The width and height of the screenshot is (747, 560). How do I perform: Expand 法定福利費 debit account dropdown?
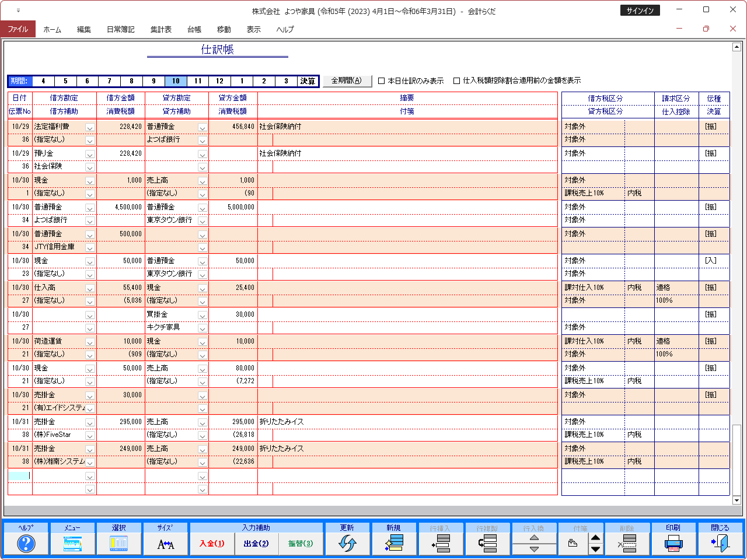click(x=90, y=127)
